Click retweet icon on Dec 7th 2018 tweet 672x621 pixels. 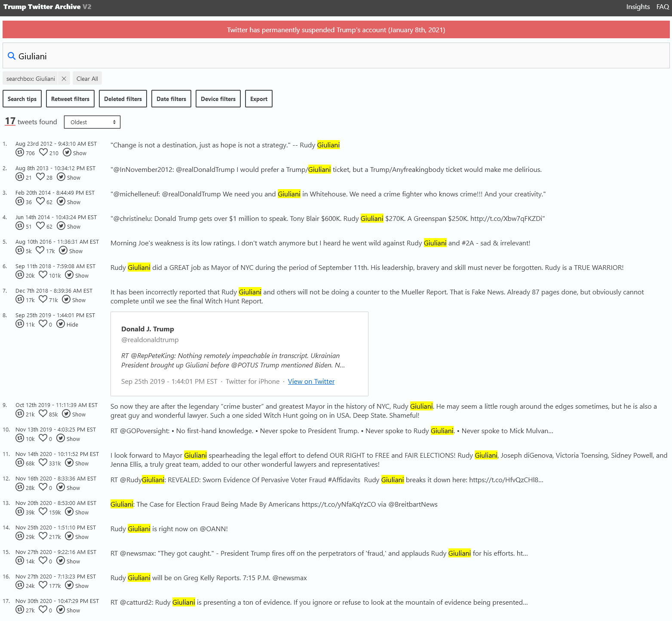point(20,299)
